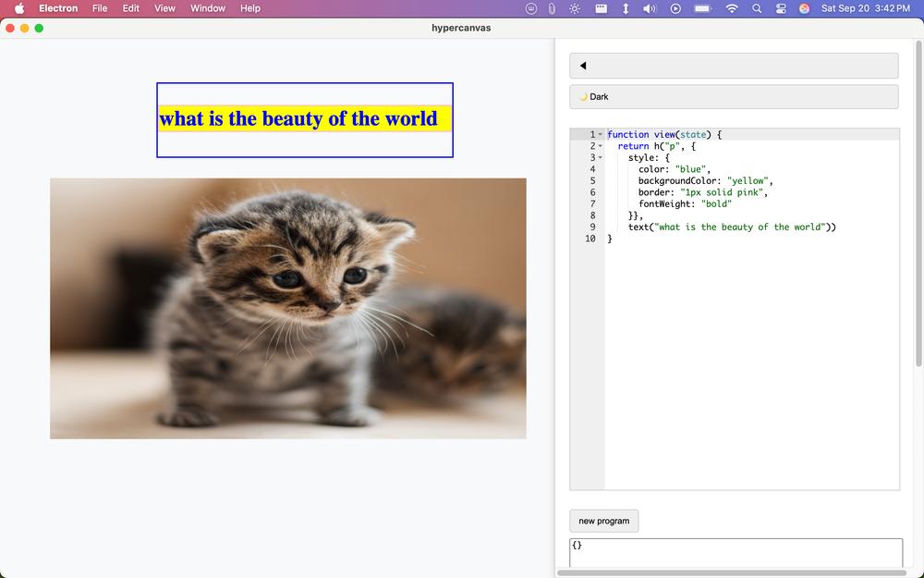Click the Wi-Fi status icon
The width and height of the screenshot is (924, 578).
click(x=732, y=8)
